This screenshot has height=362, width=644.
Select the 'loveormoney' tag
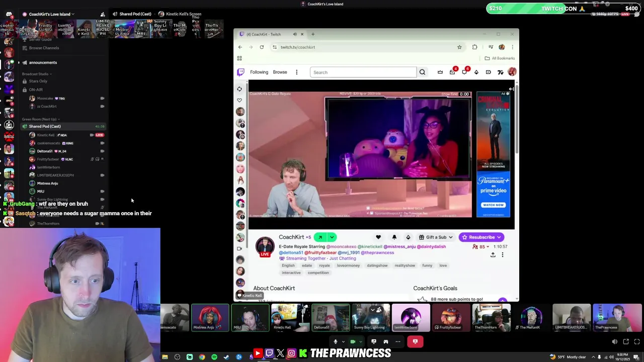coord(348,265)
